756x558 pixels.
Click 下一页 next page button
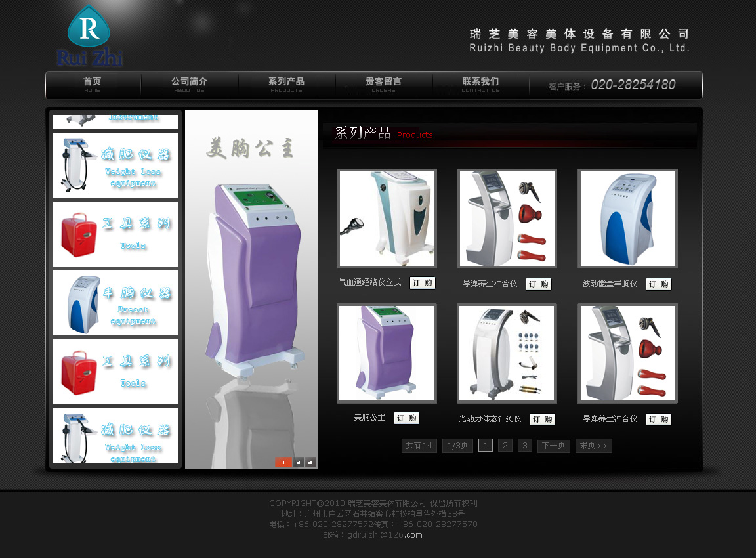pos(553,446)
